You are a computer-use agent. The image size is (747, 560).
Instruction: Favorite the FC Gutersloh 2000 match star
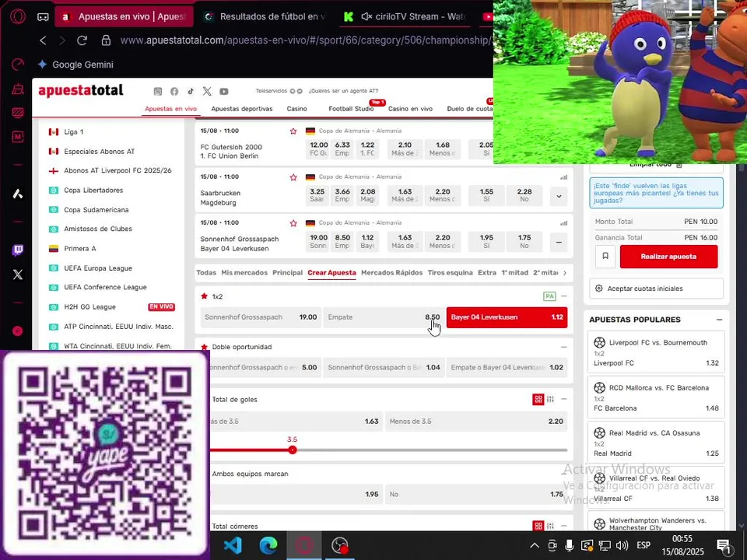(x=293, y=131)
